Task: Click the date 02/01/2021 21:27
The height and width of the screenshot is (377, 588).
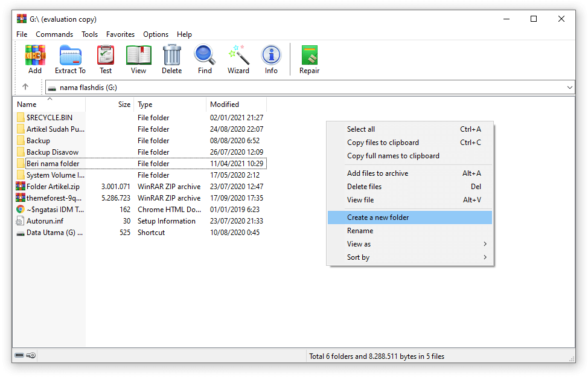Action: tap(237, 117)
